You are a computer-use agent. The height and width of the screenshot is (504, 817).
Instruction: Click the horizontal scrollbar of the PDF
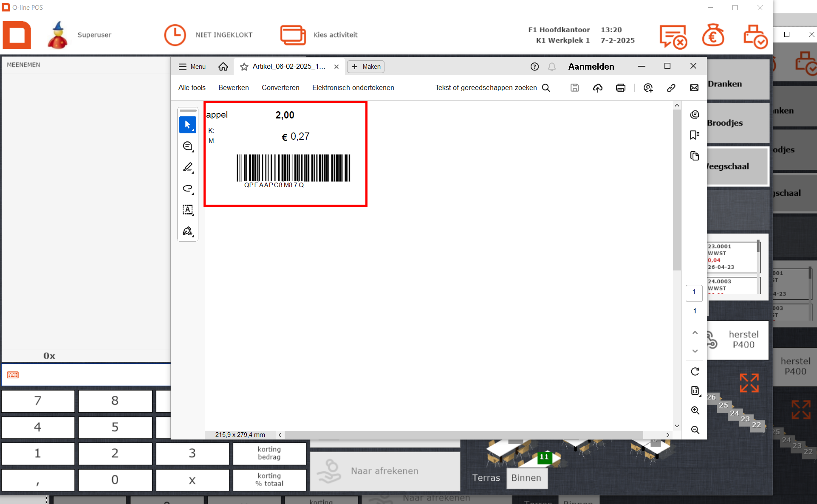464,435
